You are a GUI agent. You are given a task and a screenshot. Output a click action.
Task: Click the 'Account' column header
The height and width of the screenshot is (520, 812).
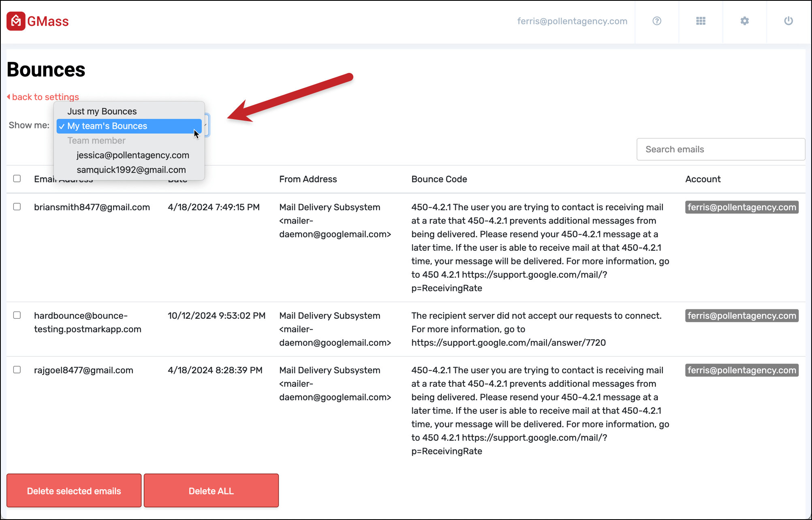tap(703, 179)
